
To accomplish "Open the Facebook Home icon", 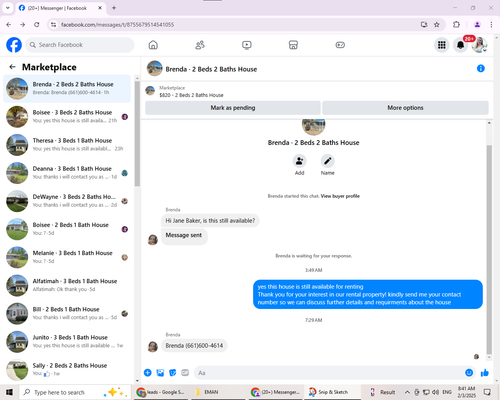I will [153, 45].
